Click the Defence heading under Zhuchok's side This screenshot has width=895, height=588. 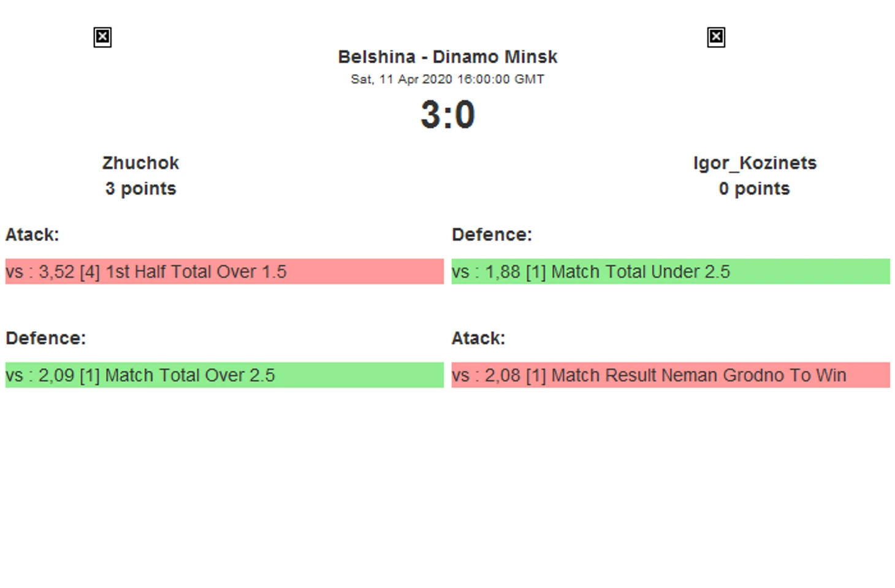click(46, 338)
